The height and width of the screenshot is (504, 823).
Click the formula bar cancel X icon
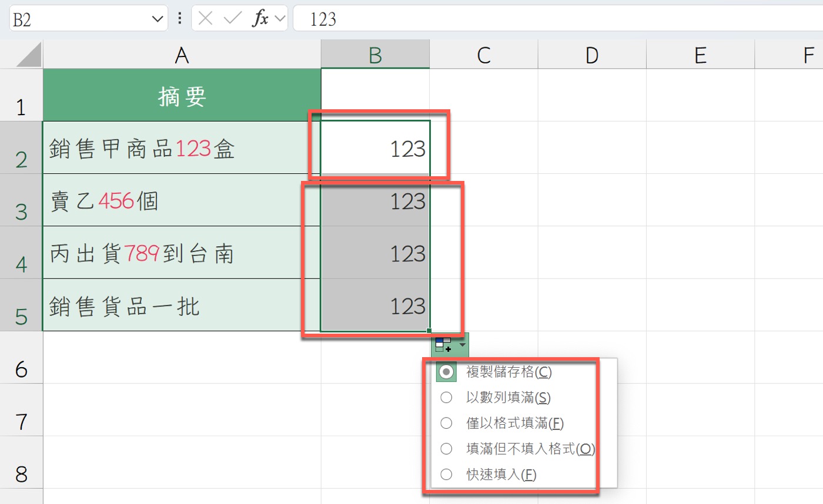(205, 19)
